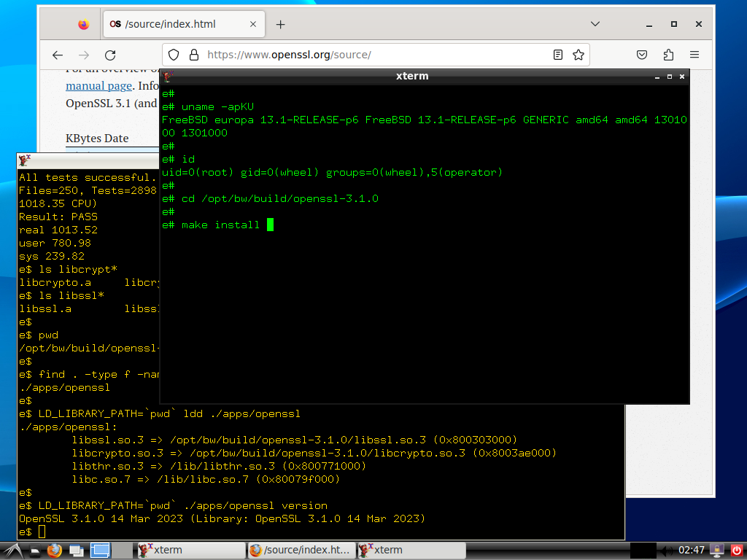The width and height of the screenshot is (747, 560).
Task: Click the red power button in the tray
Action: coord(735,550)
